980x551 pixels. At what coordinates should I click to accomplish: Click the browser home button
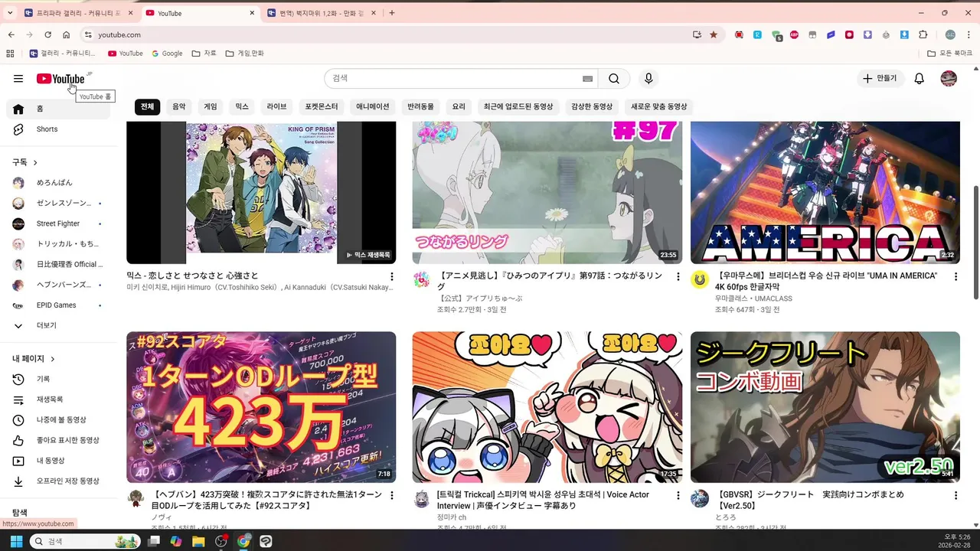click(x=67, y=34)
